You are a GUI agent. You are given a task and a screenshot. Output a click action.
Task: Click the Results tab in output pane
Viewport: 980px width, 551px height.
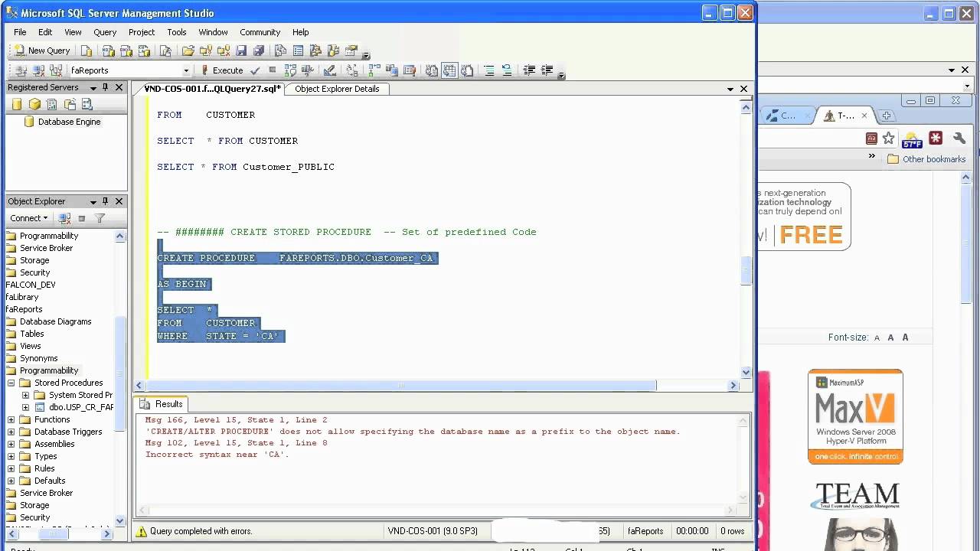click(162, 404)
